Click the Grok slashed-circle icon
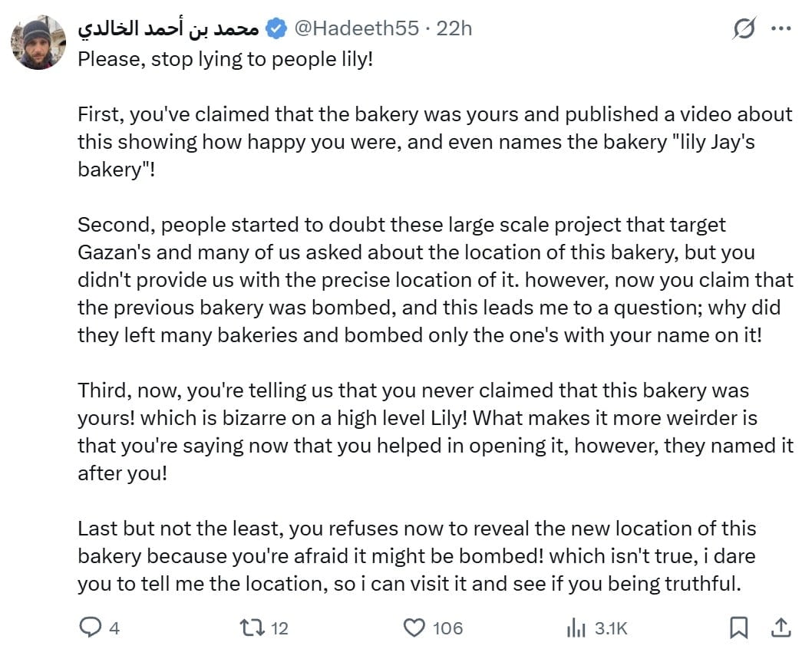812x649 pixels. (744, 28)
